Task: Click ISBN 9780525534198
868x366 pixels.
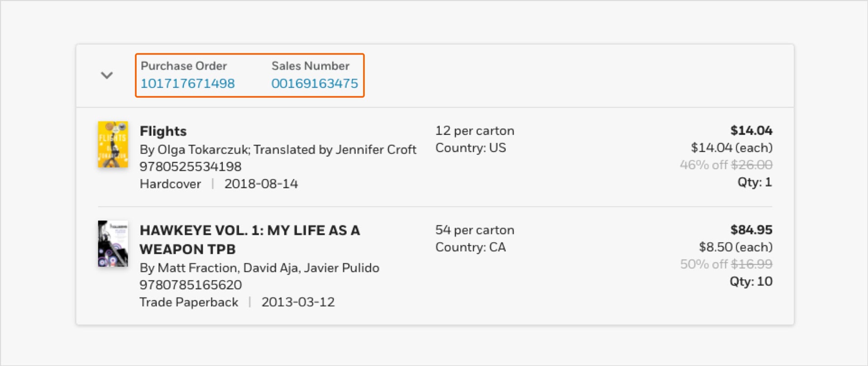Action: pyautogui.click(x=190, y=167)
